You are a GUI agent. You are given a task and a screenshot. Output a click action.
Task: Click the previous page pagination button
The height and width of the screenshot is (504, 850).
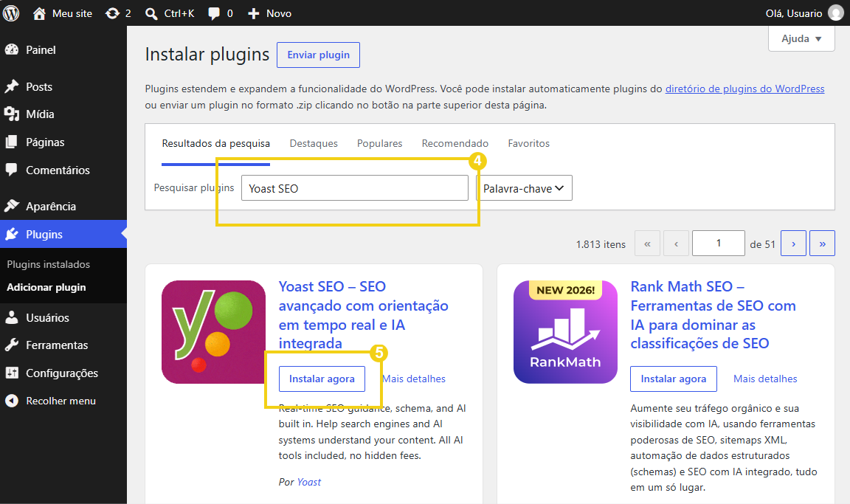pyautogui.click(x=676, y=244)
